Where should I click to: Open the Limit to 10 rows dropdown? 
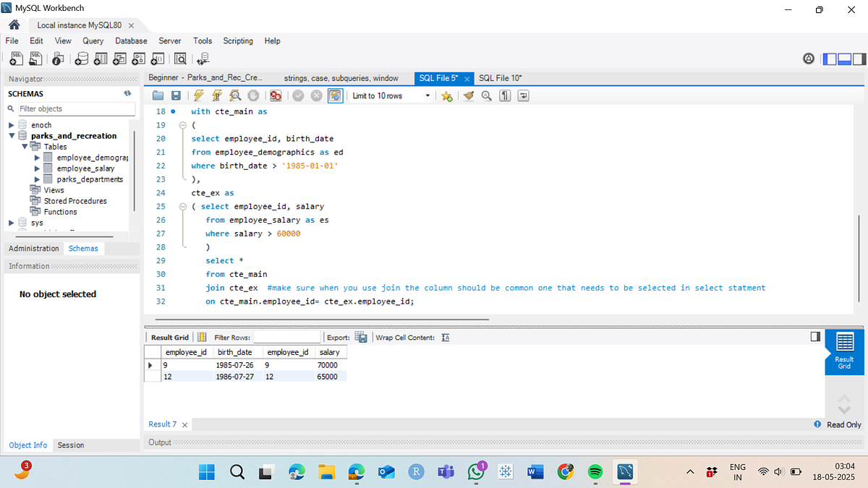tap(428, 95)
